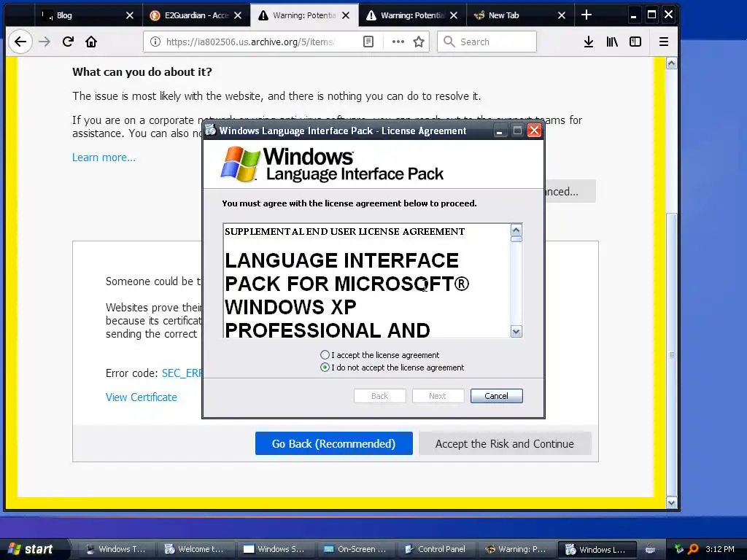Open page actions three-dot menu
This screenshot has width=747, height=560.
[398, 42]
